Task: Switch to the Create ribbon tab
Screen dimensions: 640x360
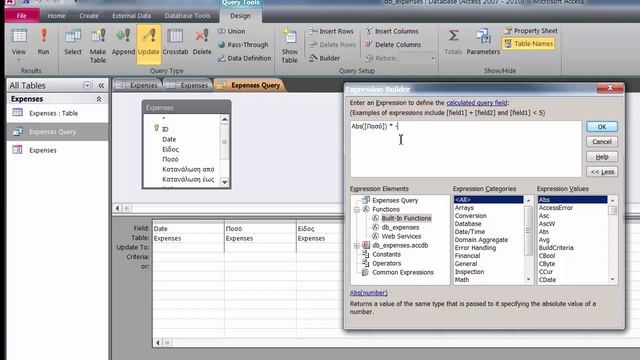Action: click(x=89, y=16)
